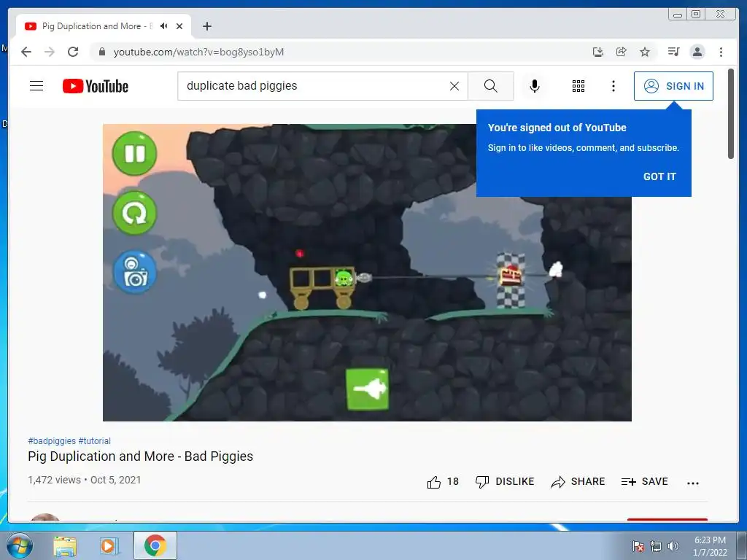Open Chrome's three-dot menu
The width and height of the screenshot is (747, 560).
click(x=721, y=52)
